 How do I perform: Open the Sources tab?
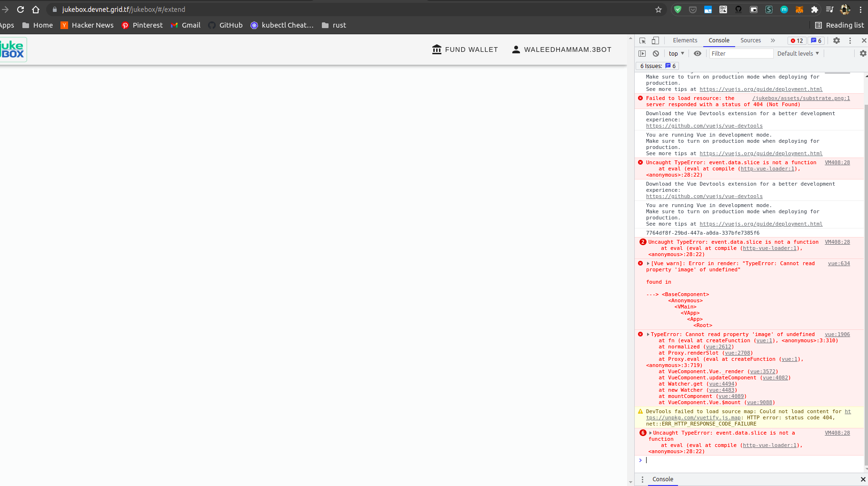coord(750,40)
